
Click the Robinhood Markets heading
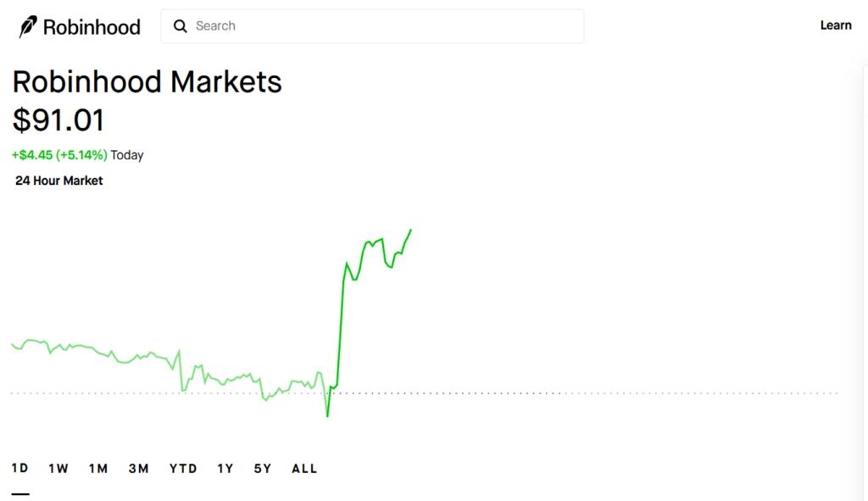[x=147, y=82]
